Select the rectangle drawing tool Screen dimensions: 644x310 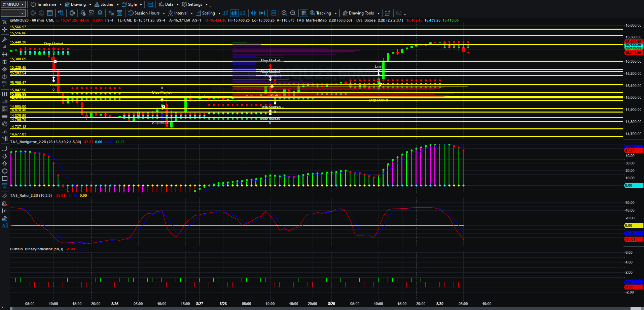(x=5, y=179)
